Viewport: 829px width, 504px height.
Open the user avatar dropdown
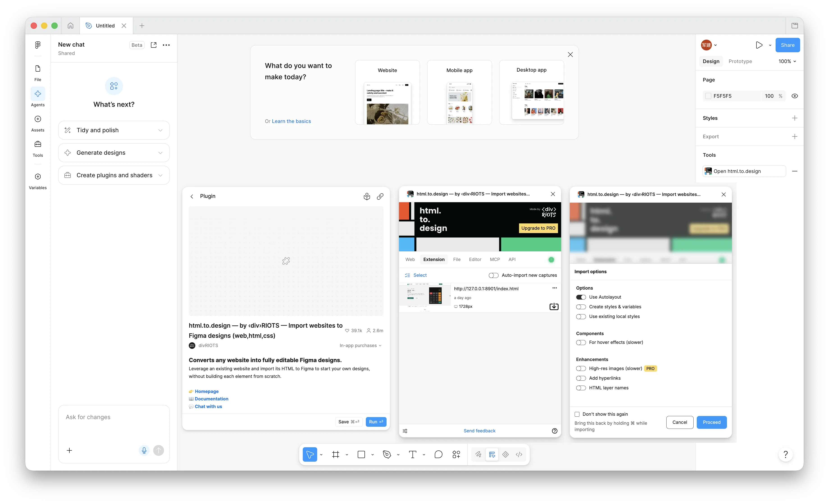tap(709, 45)
